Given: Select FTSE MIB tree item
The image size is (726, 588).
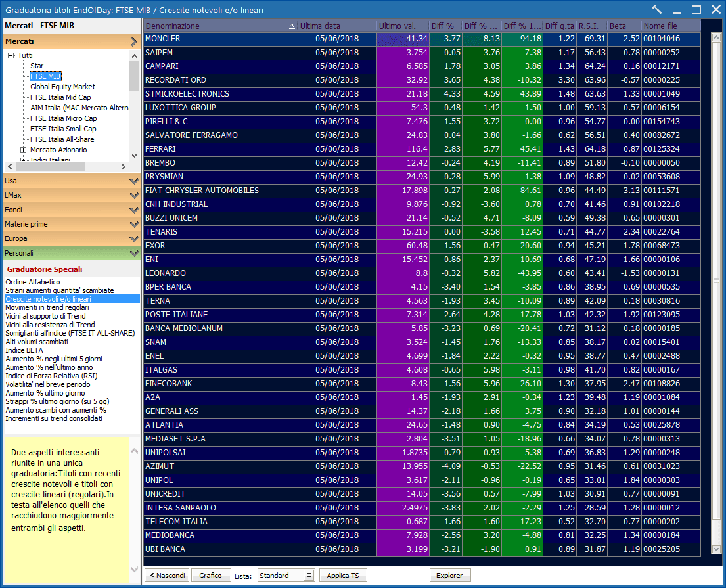Looking at the screenshot, I should coord(45,76).
